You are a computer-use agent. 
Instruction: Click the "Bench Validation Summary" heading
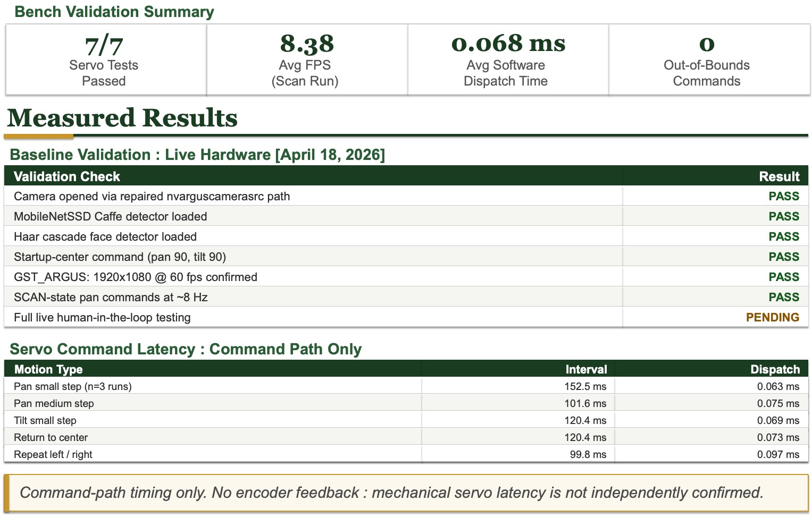point(114,12)
